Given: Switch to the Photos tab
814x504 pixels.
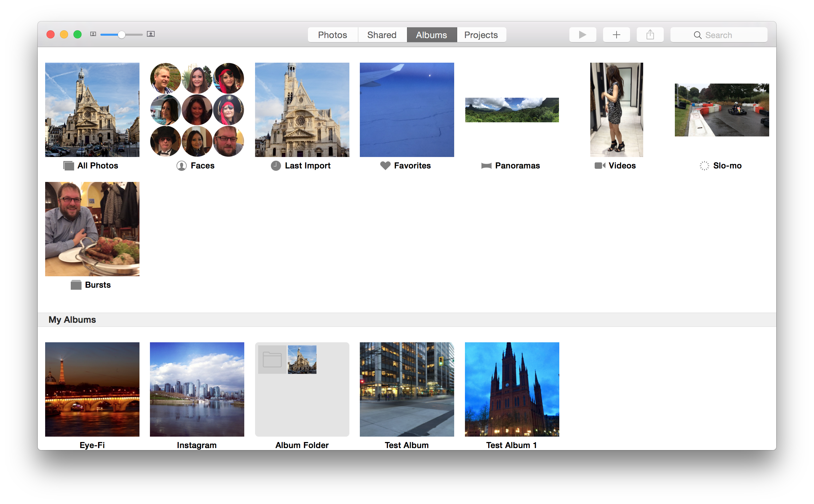Looking at the screenshot, I should coord(333,35).
